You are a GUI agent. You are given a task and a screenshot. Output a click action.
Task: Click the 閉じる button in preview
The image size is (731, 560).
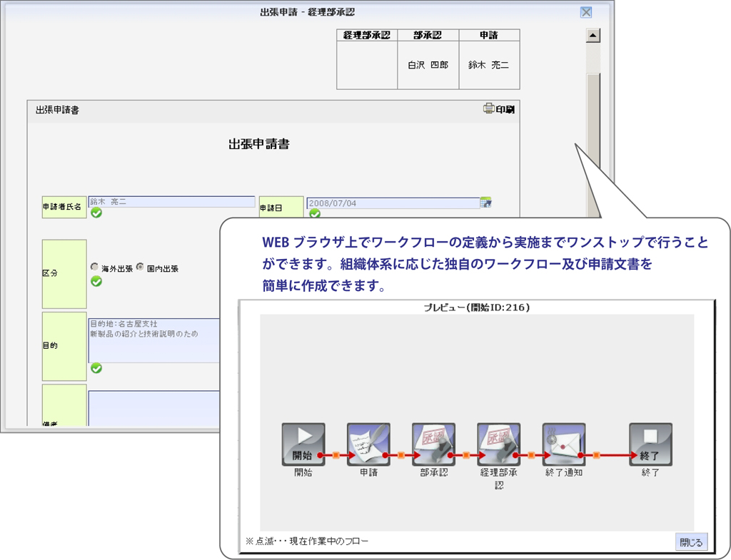pyautogui.click(x=691, y=542)
